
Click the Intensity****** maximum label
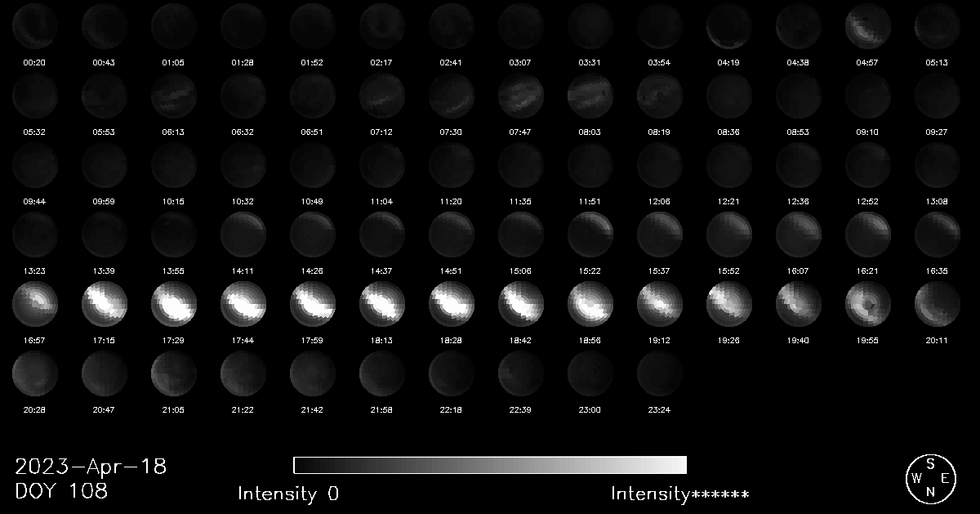coord(679,494)
